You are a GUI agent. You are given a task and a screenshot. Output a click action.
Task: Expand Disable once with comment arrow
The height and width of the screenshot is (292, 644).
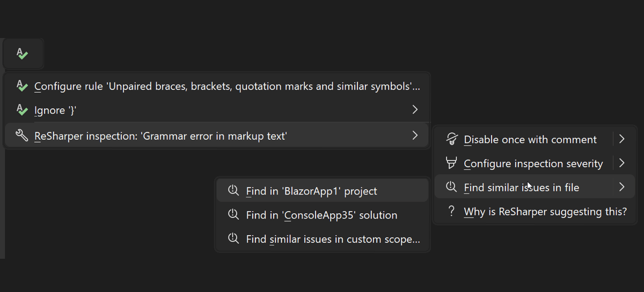pyautogui.click(x=622, y=139)
